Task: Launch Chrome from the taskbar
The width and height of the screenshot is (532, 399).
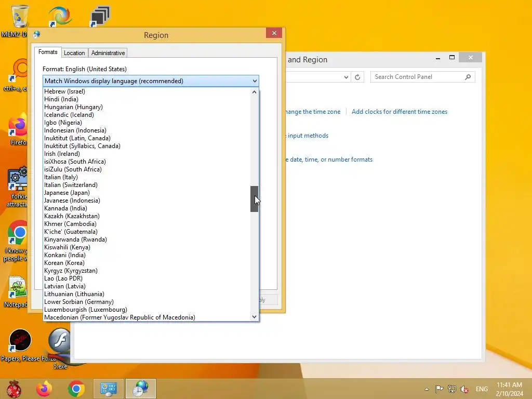Action: tap(76, 389)
